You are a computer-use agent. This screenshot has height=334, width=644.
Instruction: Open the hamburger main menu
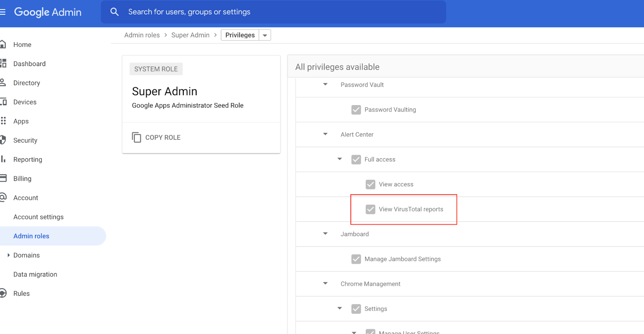(2, 12)
